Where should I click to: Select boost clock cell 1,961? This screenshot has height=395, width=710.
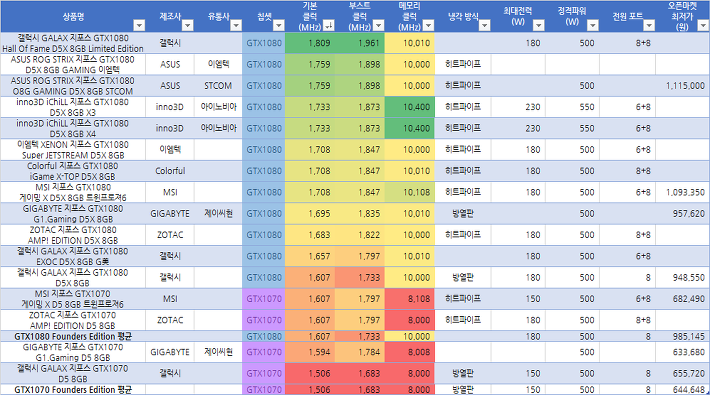(x=360, y=43)
